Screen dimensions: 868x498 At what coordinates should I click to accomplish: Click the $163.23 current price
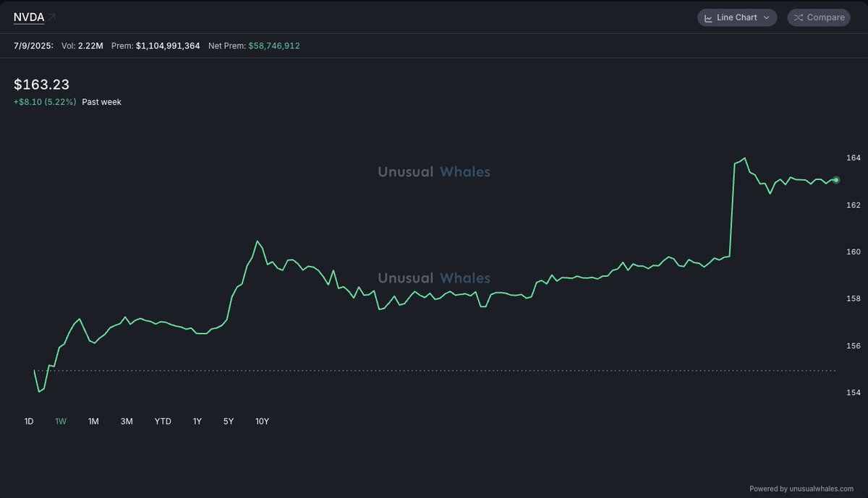click(41, 85)
